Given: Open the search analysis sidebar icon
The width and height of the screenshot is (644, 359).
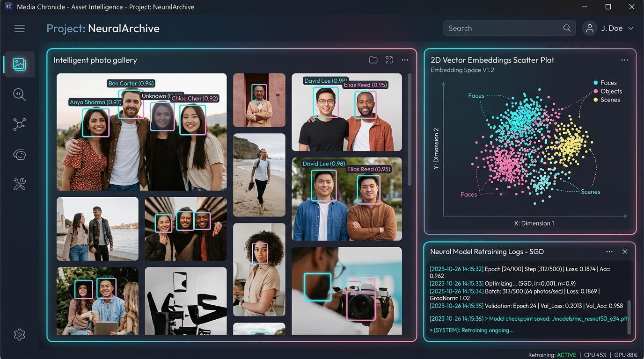Looking at the screenshot, I should pos(19,94).
